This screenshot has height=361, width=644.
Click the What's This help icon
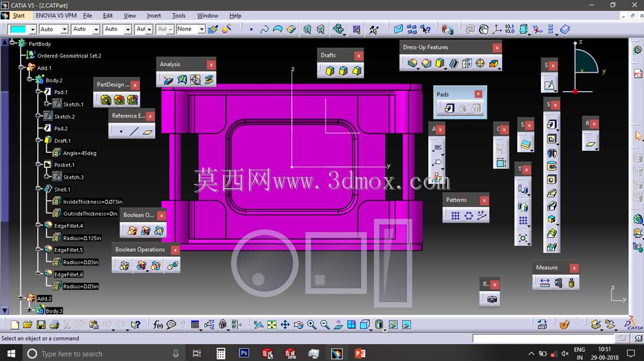coord(135,325)
